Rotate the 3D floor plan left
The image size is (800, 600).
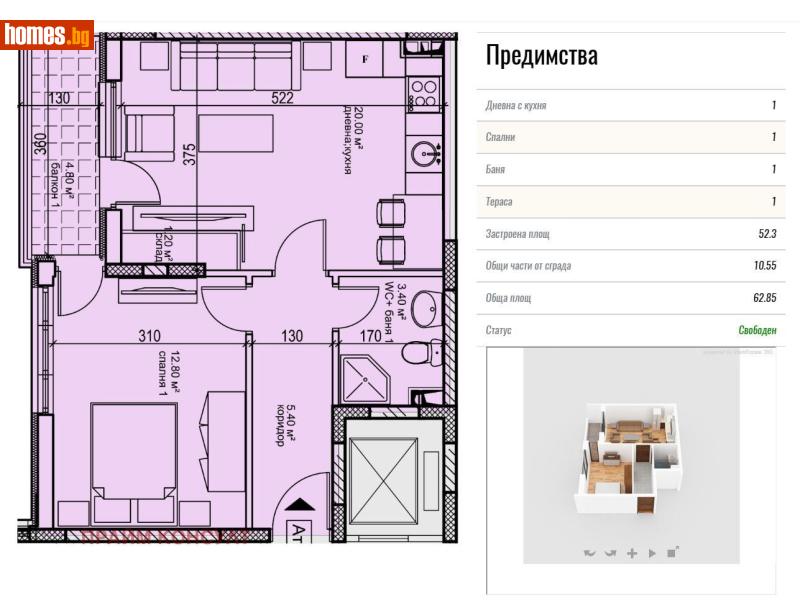click(x=590, y=552)
